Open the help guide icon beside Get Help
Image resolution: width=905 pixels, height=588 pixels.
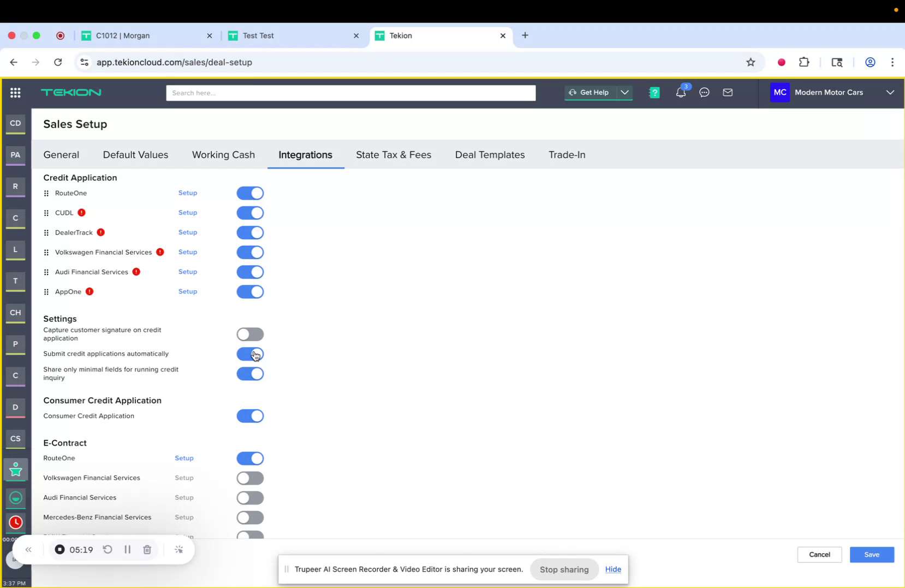(654, 93)
